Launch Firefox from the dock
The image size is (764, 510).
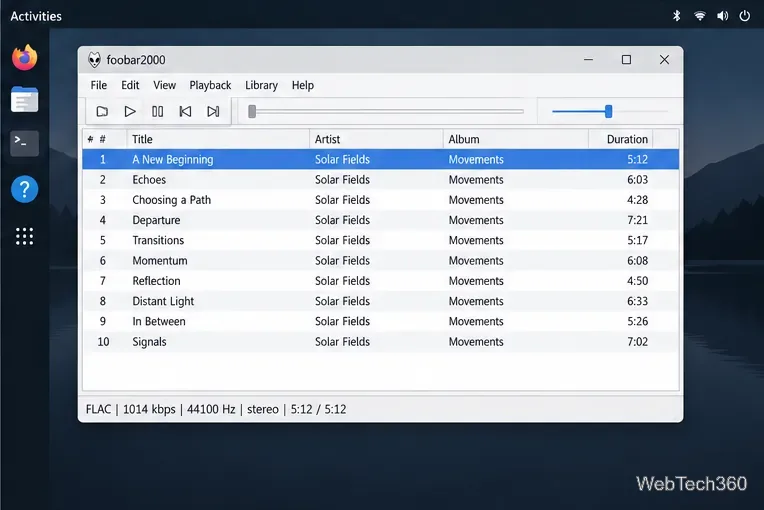[24, 57]
